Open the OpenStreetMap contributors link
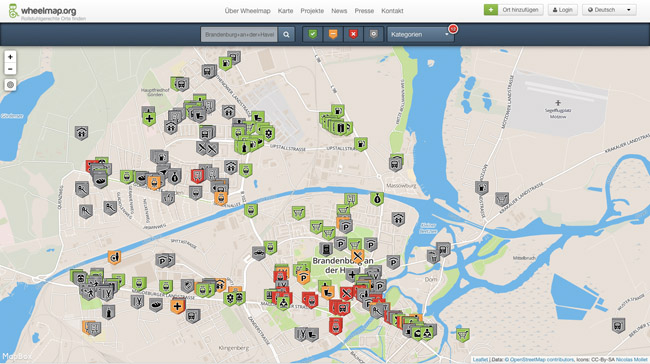This screenshot has width=650, height=364. (x=542, y=359)
